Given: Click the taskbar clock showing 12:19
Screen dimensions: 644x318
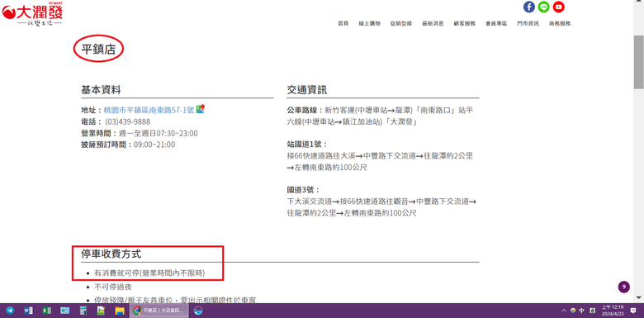Looking at the screenshot, I should tap(613, 311).
